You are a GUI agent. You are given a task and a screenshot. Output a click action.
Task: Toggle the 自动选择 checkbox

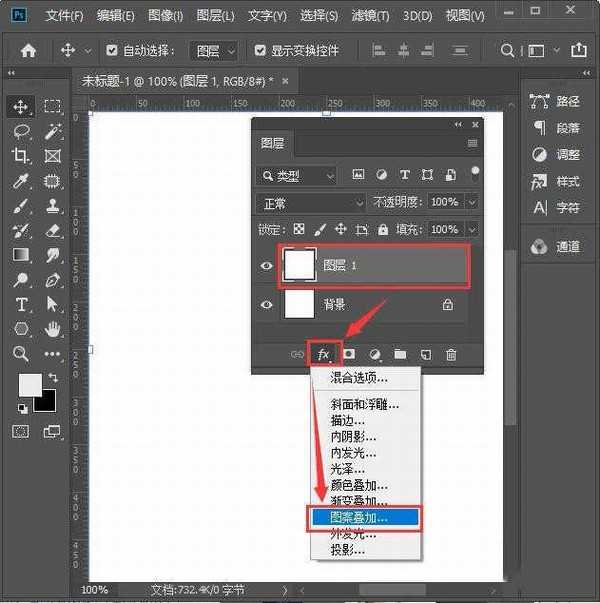pyautogui.click(x=112, y=51)
